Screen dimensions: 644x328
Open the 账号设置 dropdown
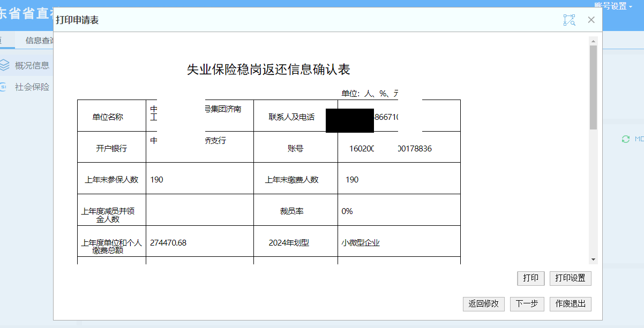tap(613, 6)
